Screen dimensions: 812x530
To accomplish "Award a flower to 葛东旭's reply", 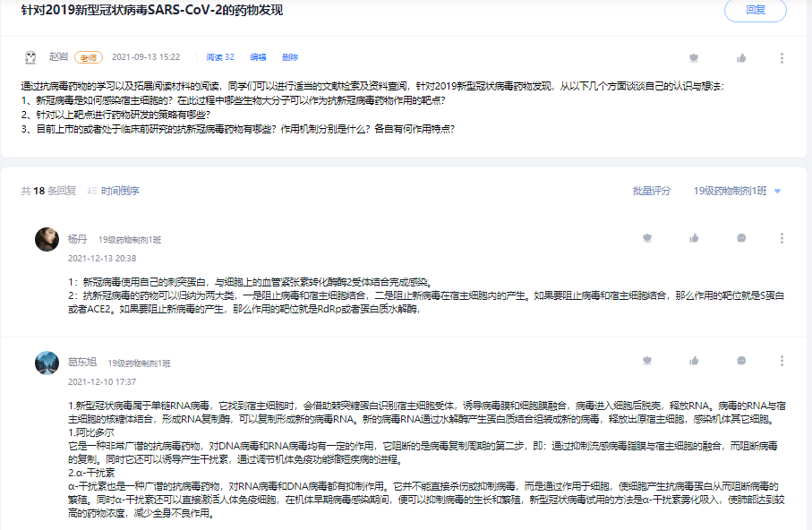I will point(646,361).
